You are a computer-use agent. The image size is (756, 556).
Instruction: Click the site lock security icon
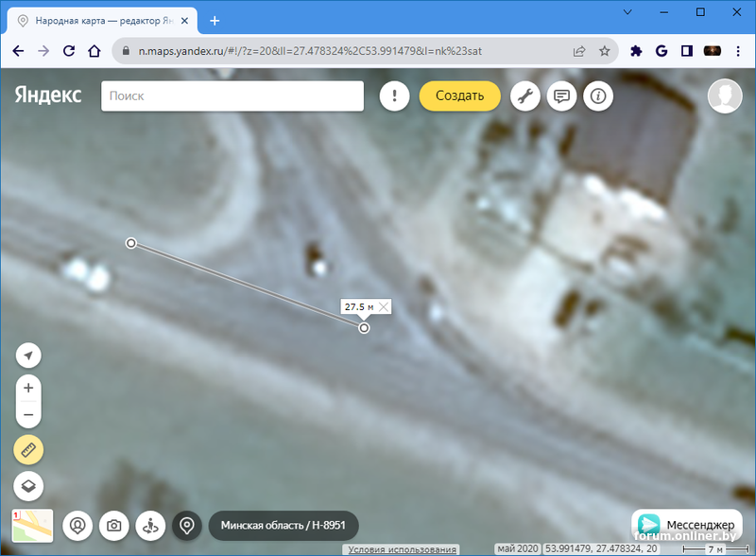click(x=126, y=51)
